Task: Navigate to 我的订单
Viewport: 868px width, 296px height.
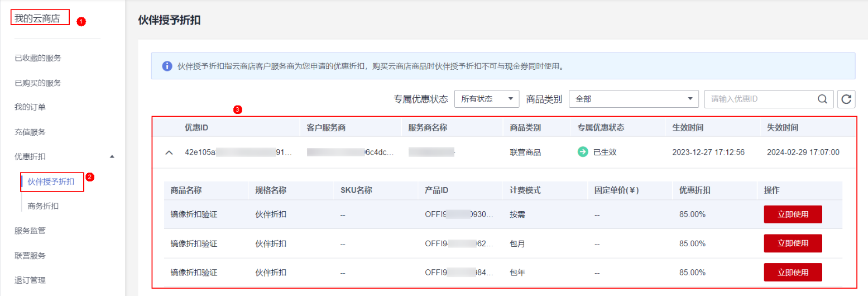Action: [30, 107]
